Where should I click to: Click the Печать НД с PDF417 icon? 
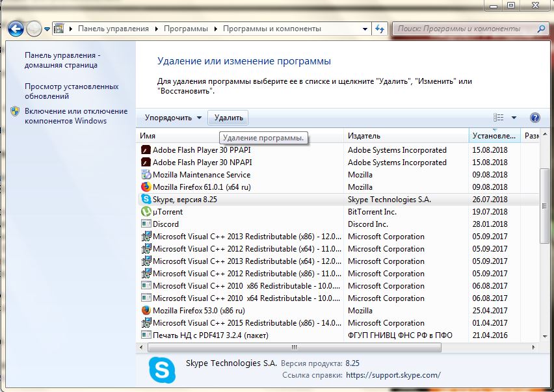click(146, 335)
